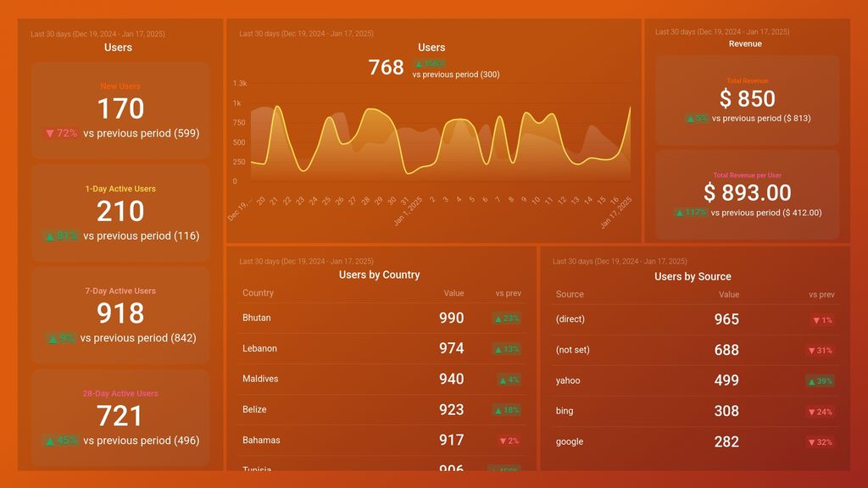The image size is (868, 488).
Task: Click google's value 282
Action: click(726, 442)
